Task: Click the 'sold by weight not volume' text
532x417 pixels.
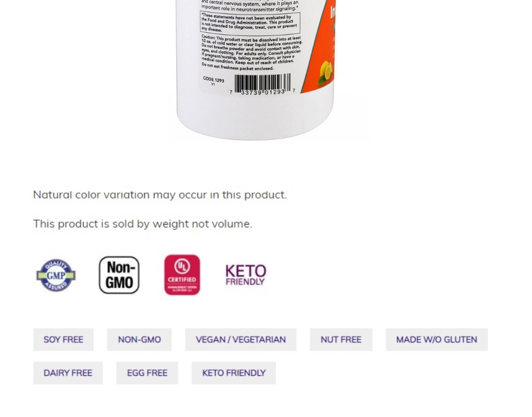Action: 142,224
